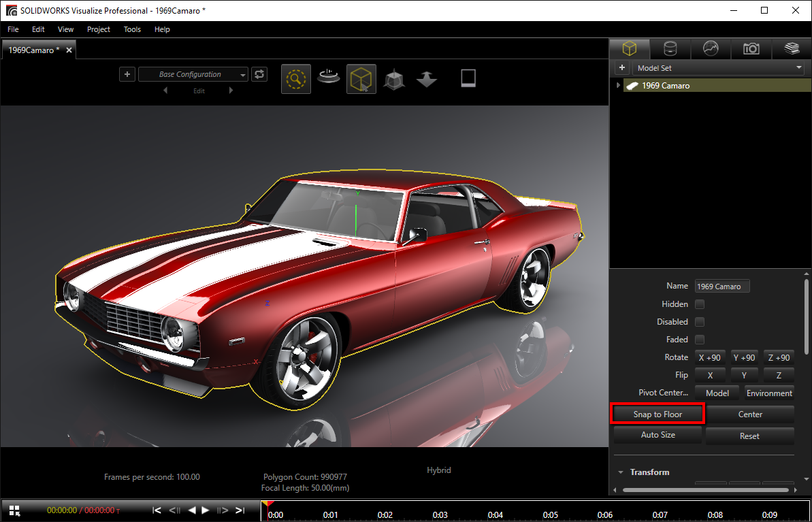812x522 pixels.
Task: Click the properties panel horizontal scrollbar
Action: tap(707, 489)
